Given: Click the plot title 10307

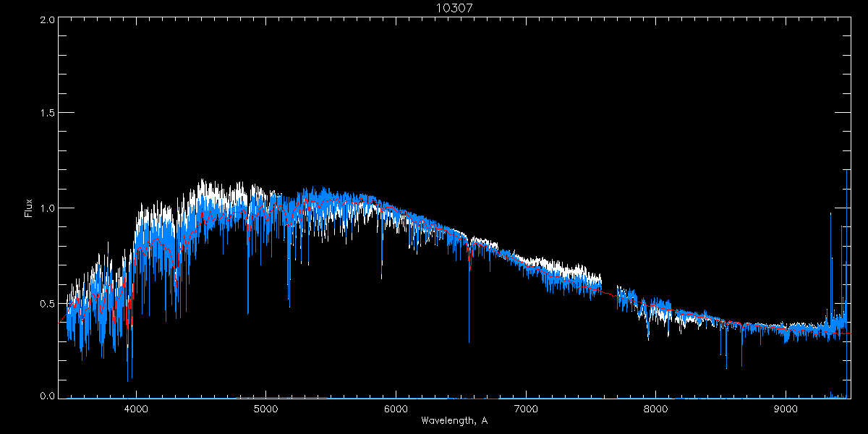Looking at the screenshot, I should (x=454, y=8).
